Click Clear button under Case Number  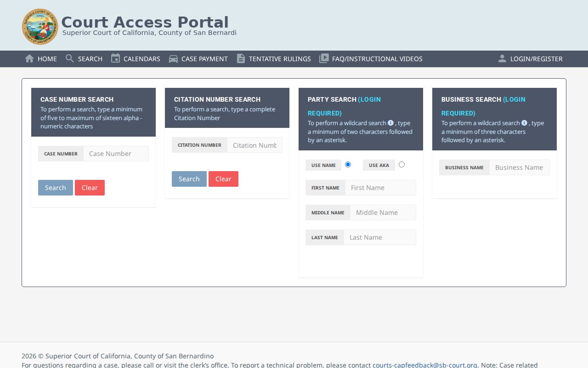tap(90, 188)
